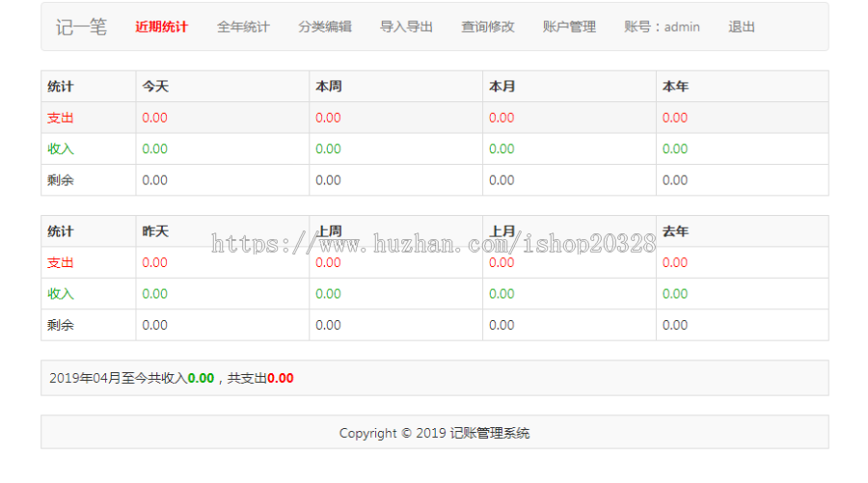
Task: Open 账户管理 page
Action: (x=569, y=27)
